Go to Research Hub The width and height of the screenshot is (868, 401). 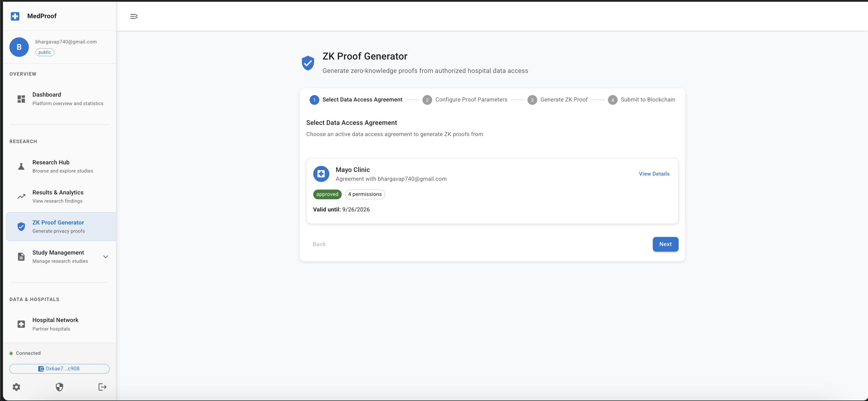[51, 166]
